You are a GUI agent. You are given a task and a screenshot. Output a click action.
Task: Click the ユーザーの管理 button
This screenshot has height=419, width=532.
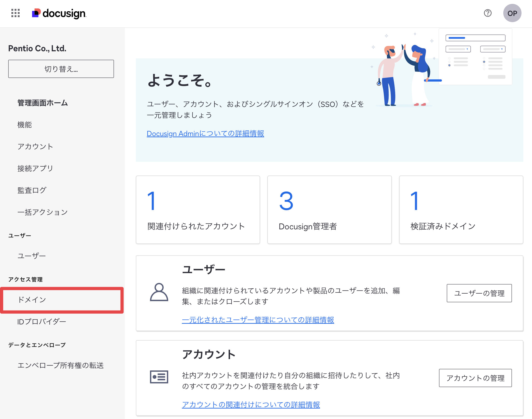pyautogui.click(x=479, y=293)
